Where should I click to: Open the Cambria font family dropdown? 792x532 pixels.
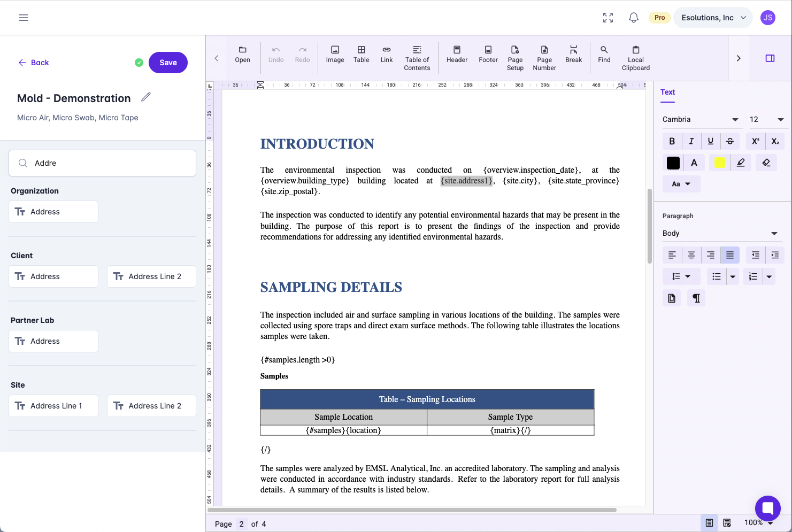[x=700, y=119]
